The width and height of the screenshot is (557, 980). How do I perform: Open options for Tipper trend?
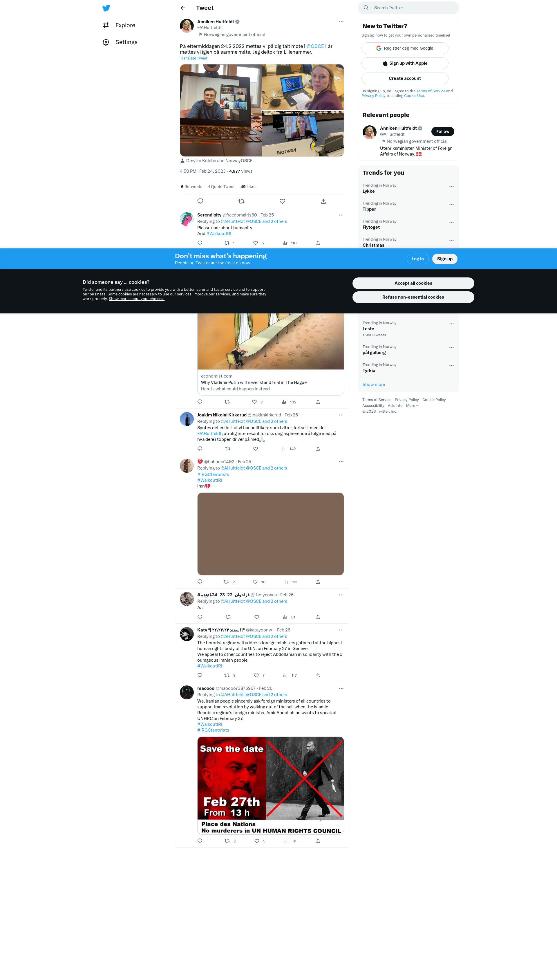point(451,204)
